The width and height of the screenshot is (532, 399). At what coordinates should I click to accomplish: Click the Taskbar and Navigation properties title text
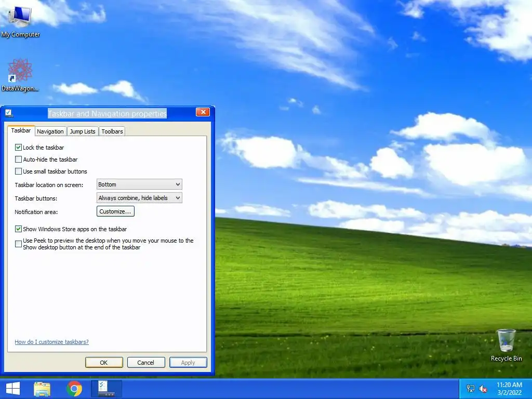(x=107, y=113)
